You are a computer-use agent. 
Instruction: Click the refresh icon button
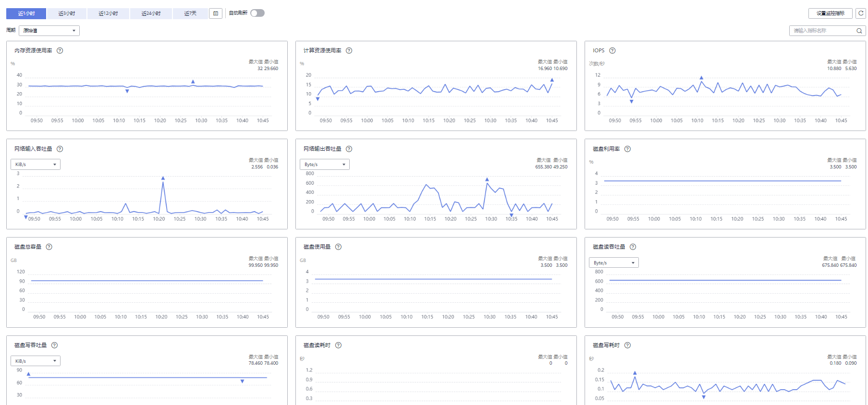point(861,13)
